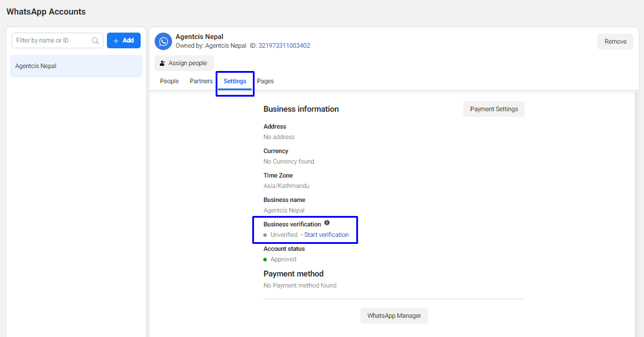Click the WhatsApp Accounts page heading
Screen dimensions: 644x337
tap(46, 12)
